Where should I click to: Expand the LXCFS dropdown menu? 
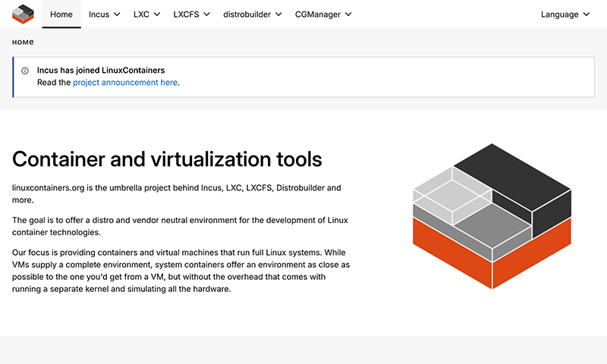click(191, 14)
